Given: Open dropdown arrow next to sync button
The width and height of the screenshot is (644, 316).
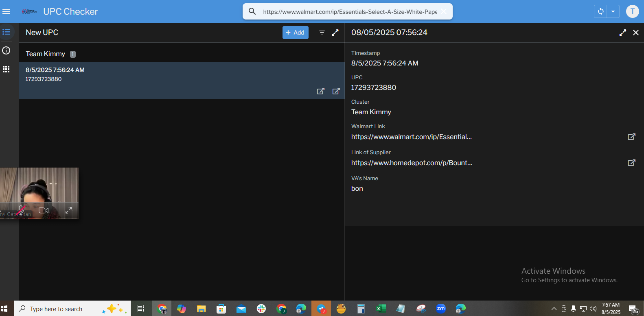Looking at the screenshot, I should (x=613, y=11).
